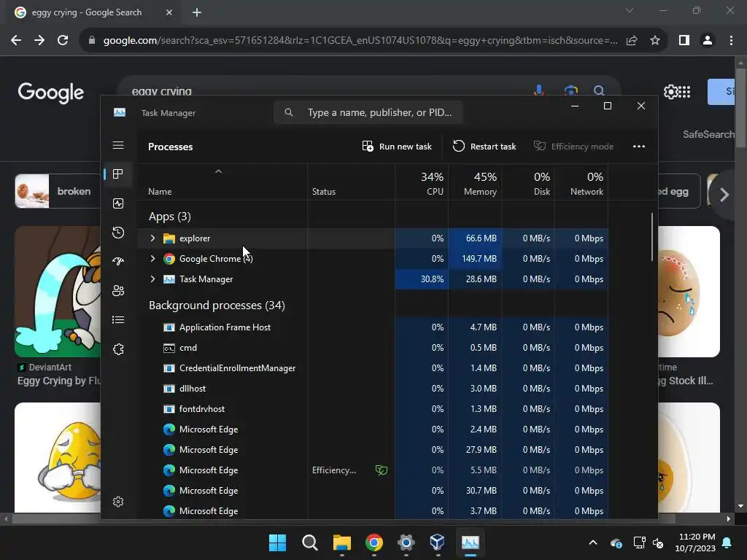
Task: Open Services page in sidebar
Action: pos(118,349)
